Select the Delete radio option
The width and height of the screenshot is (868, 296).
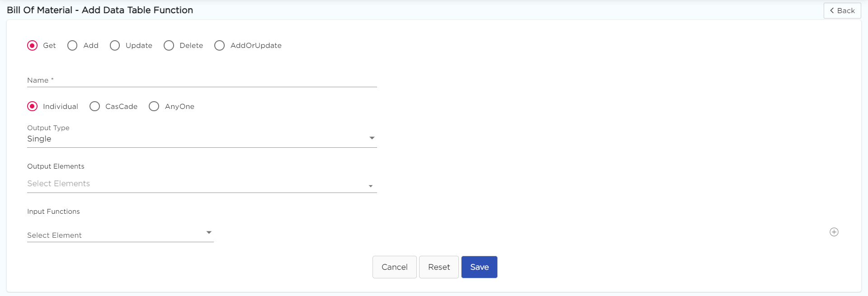[x=169, y=46]
